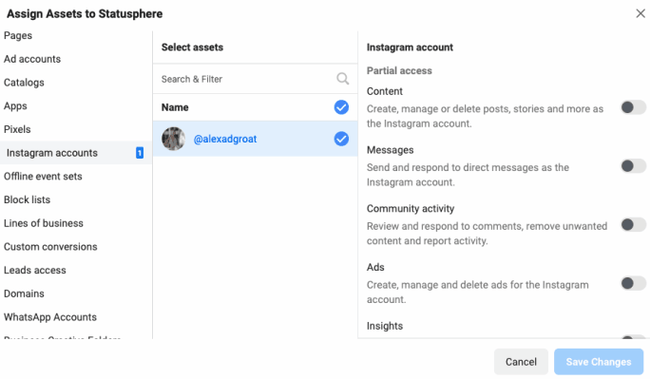Select Leads access category
Viewport: 650px width, 379px height.
[35, 270]
